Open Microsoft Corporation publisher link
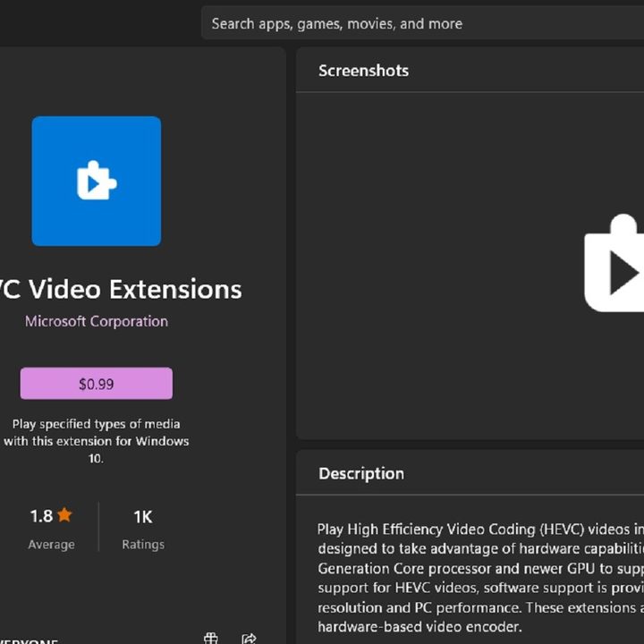The image size is (644, 644). tap(97, 321)
